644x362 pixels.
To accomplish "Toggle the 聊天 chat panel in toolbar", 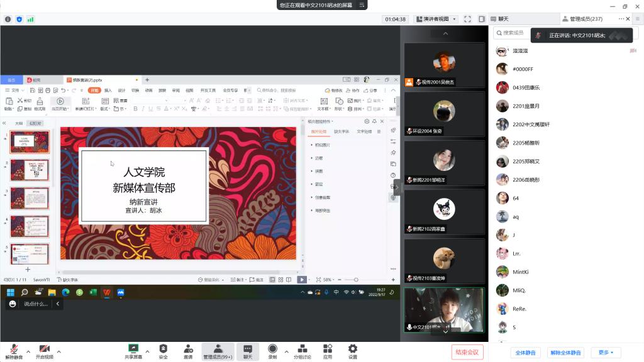I will point(248,349).
